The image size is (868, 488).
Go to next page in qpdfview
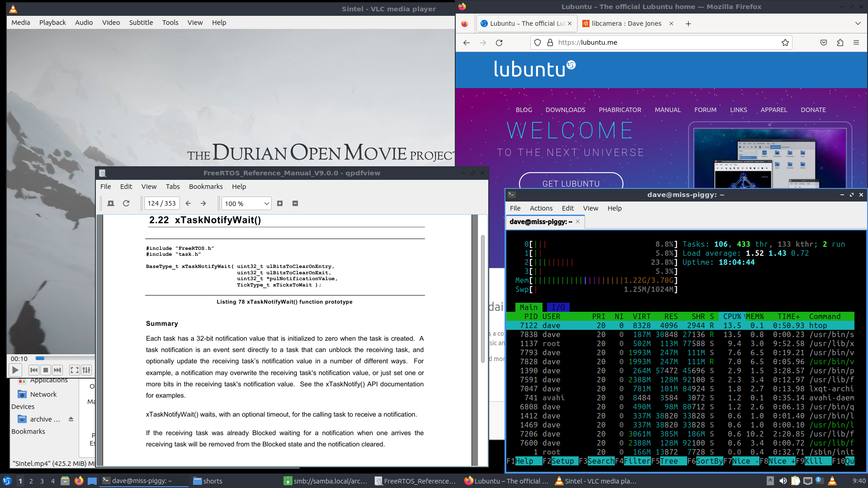point(203,203)
